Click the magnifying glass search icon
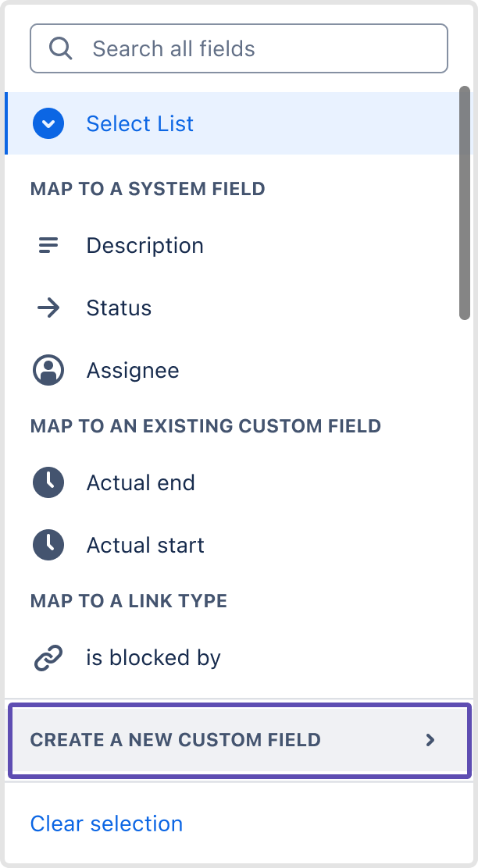This screenshot has height=868, width=478. 60,48
